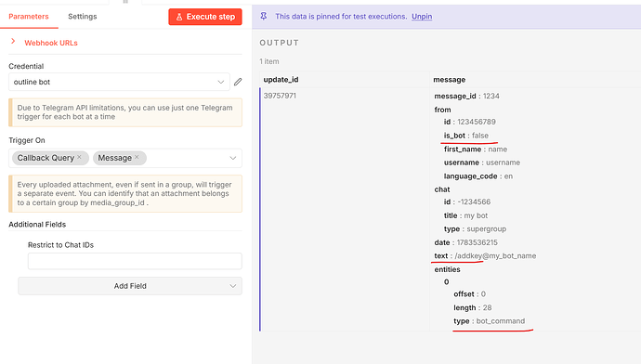Select the message column header
The image size is (641, 364).
[x=450, y=80]
